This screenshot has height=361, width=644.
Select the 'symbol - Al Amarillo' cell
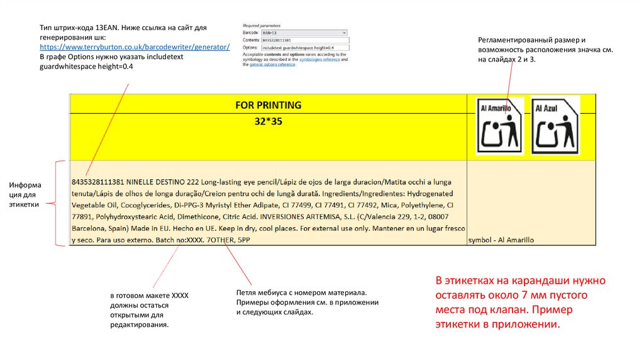click(531, 203)
